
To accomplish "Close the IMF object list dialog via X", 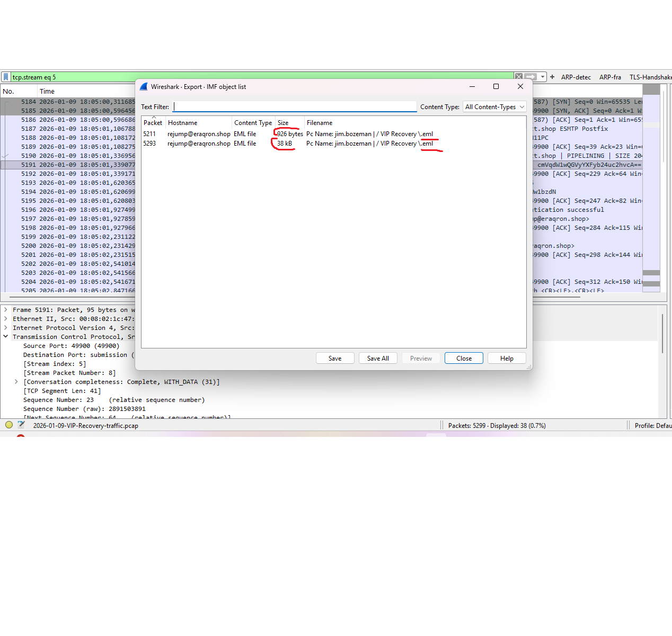I will pyautogui.click(x=520, y=86).
